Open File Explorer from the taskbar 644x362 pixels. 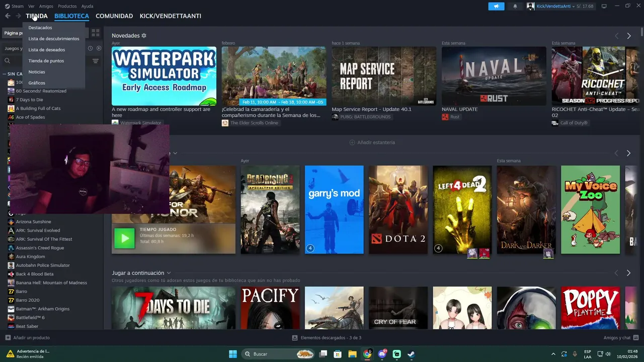(x=352, y=354)
